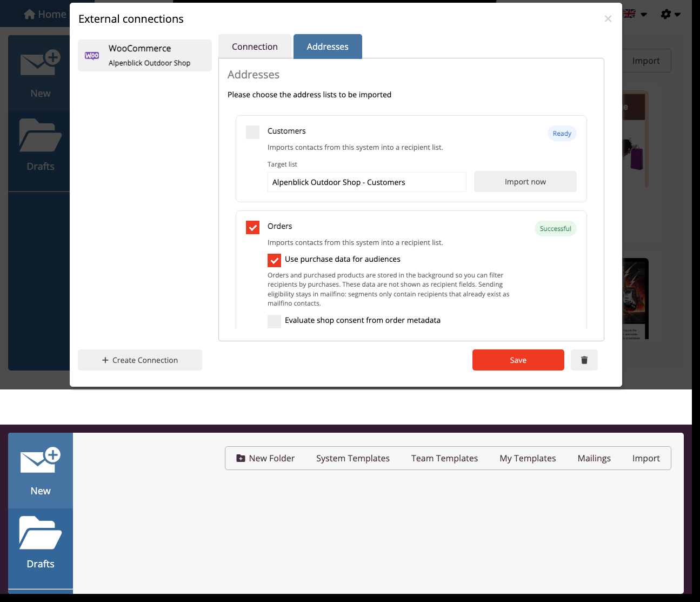The image size is (700, 602).
Task: Open Team Templates in lower toolbar
Action: click(x=444, y=458)
